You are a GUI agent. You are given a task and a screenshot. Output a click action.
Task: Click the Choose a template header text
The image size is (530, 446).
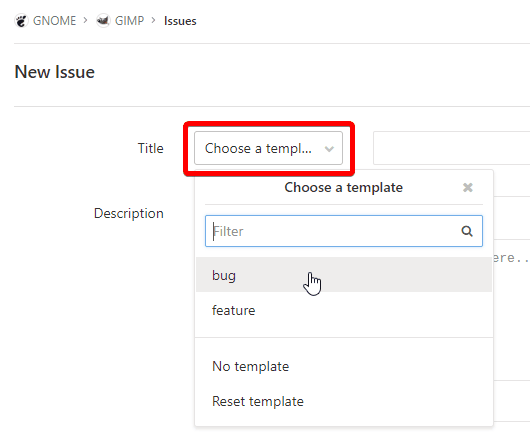pos(343,187)
